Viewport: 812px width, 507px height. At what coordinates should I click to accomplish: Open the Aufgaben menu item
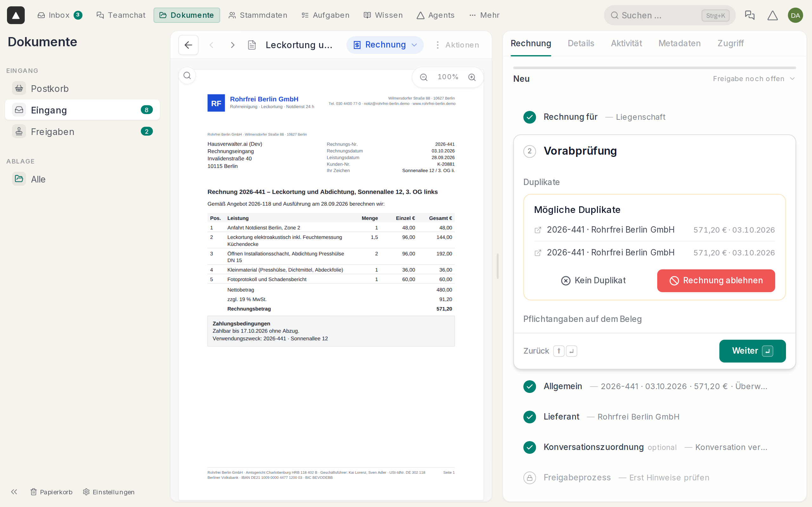coord(325,15)
